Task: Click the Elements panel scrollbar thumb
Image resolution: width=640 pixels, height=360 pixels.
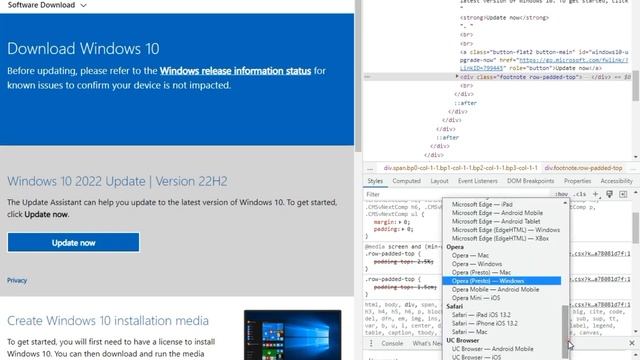Action: 636,86
